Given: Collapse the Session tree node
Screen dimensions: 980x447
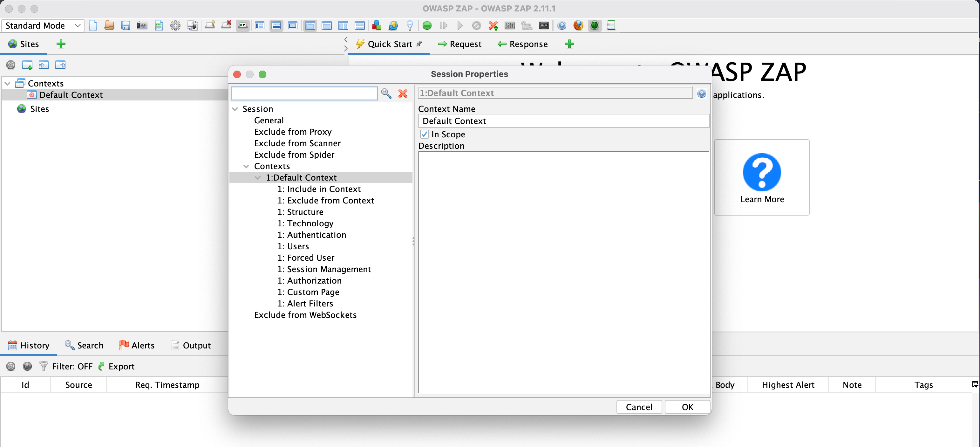Looking at the screenshot, I should (x=235, y=109).
